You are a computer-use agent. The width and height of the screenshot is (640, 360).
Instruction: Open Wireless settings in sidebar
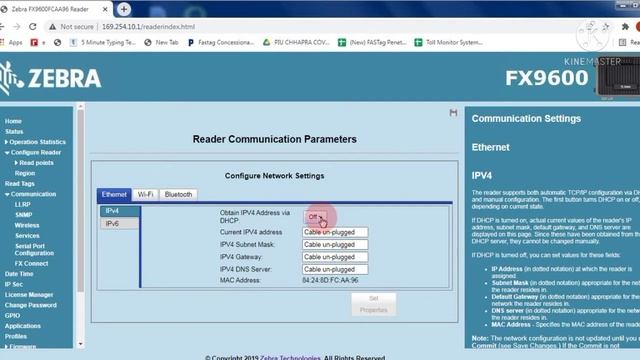[27, 225]
